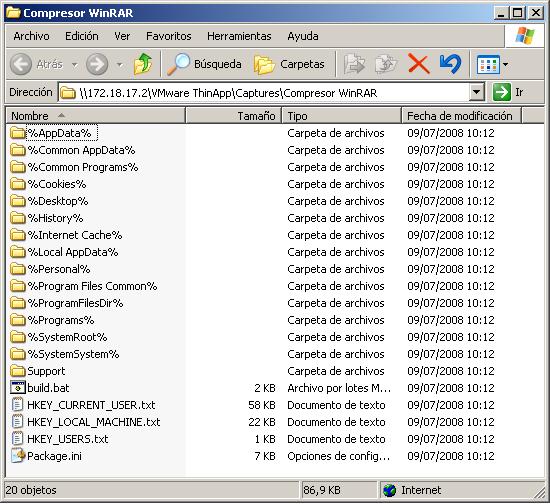
Task: Expand the Dirección address dropdown
Action: tap(476, 93)
